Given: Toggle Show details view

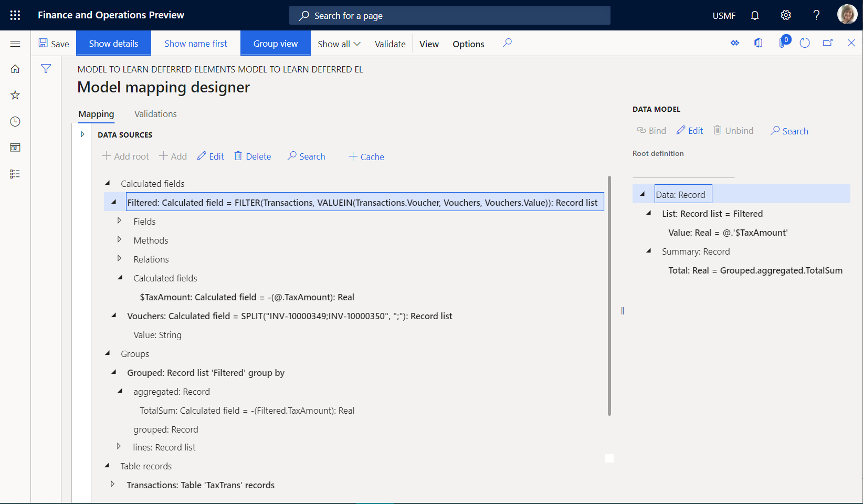Looking at the screenshot, I should pos(113,43).
